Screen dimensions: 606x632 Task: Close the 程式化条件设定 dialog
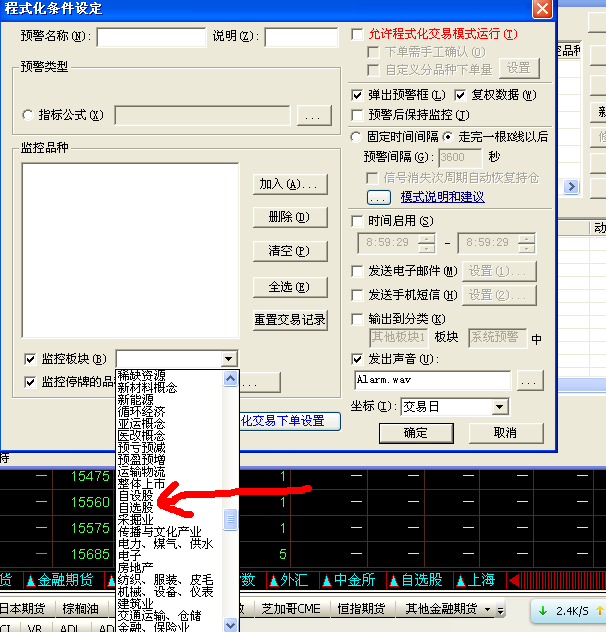(542, 9)
